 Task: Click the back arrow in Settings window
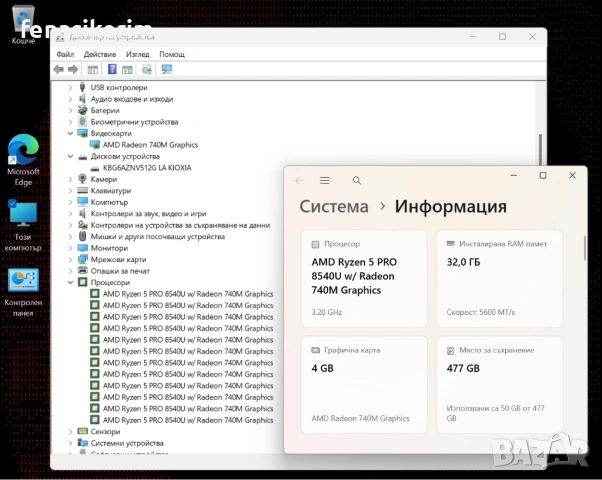click(x=299, y=180)
